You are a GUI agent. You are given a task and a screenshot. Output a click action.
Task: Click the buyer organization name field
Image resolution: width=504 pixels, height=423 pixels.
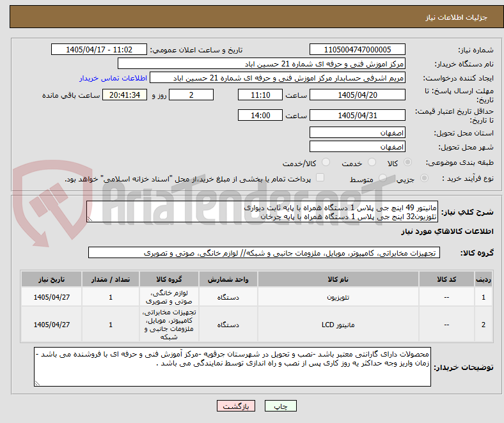261,64
